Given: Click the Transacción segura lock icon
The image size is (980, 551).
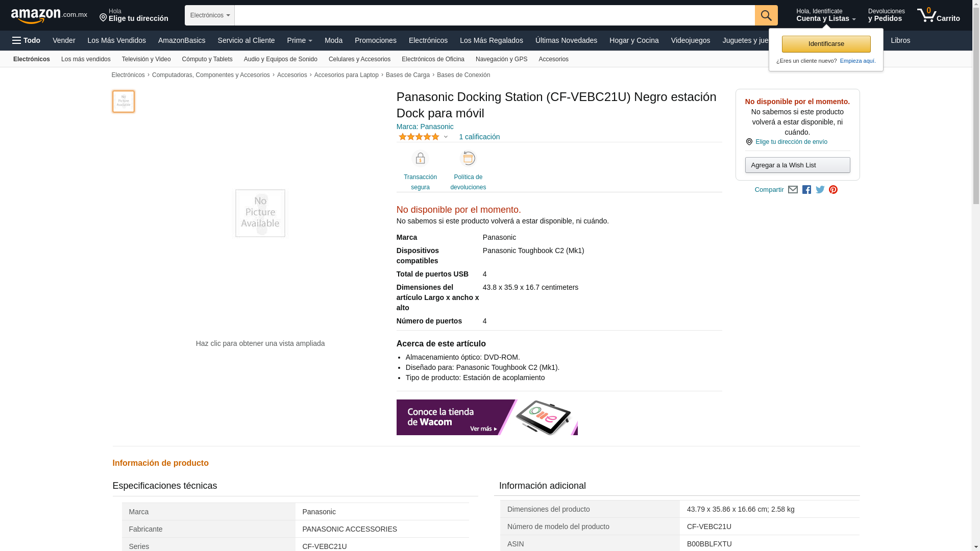Looking at the screenshot, I should tap(420, 159).
